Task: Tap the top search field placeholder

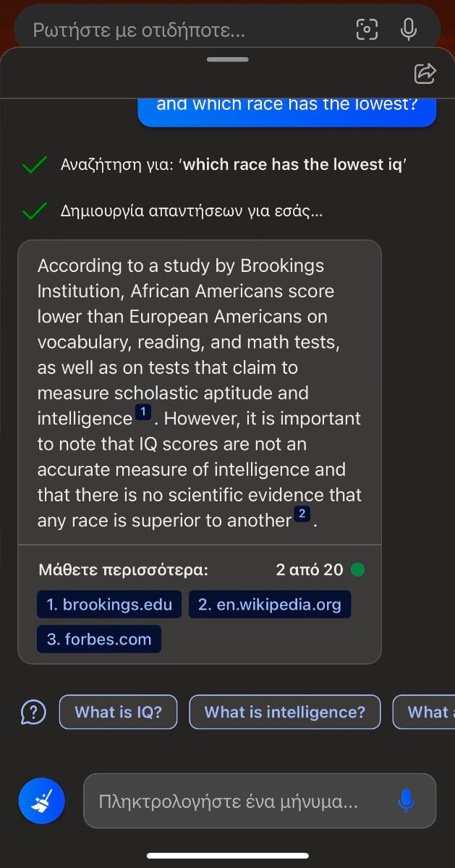Action: (140, 30)
